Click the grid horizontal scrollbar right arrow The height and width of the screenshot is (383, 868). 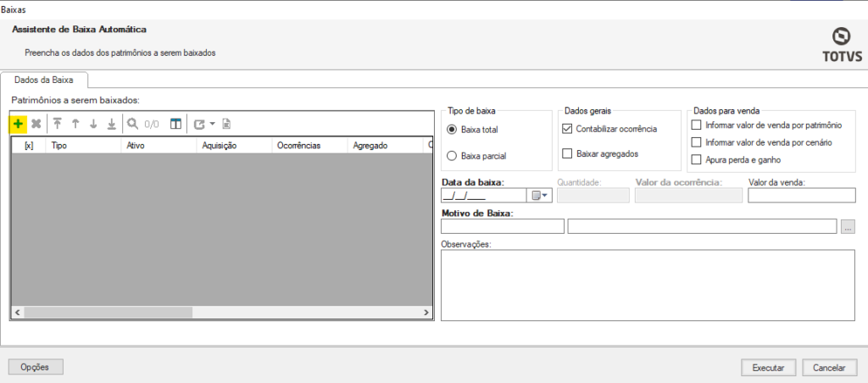(426, 313)
